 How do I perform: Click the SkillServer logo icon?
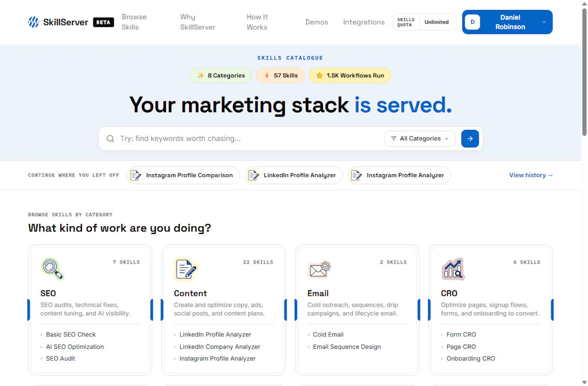[33, 22]
